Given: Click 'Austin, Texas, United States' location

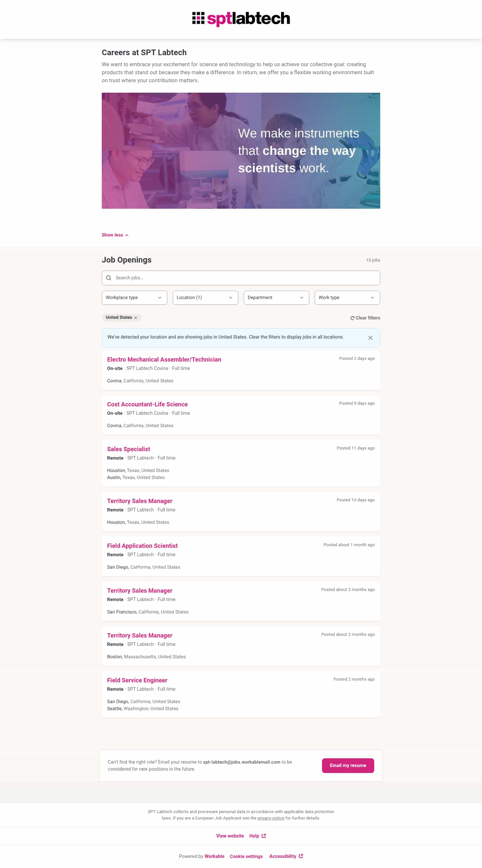Looking at the screenshot, I should [x=136, y=477].
